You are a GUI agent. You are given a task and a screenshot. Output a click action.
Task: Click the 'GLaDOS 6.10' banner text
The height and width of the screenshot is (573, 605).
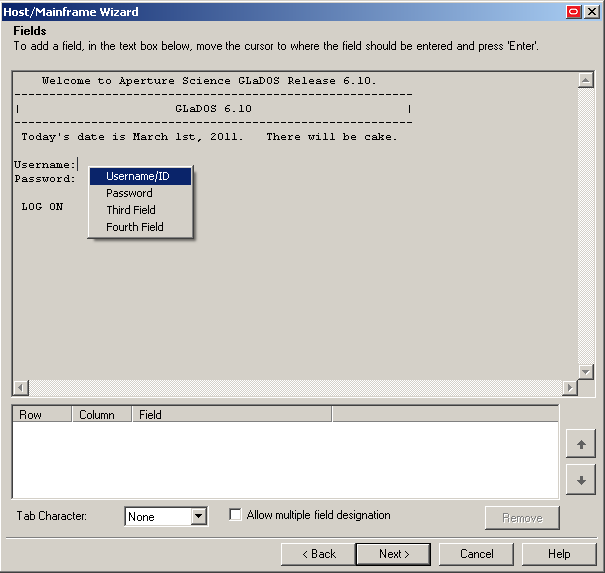(x=213, y=109)
